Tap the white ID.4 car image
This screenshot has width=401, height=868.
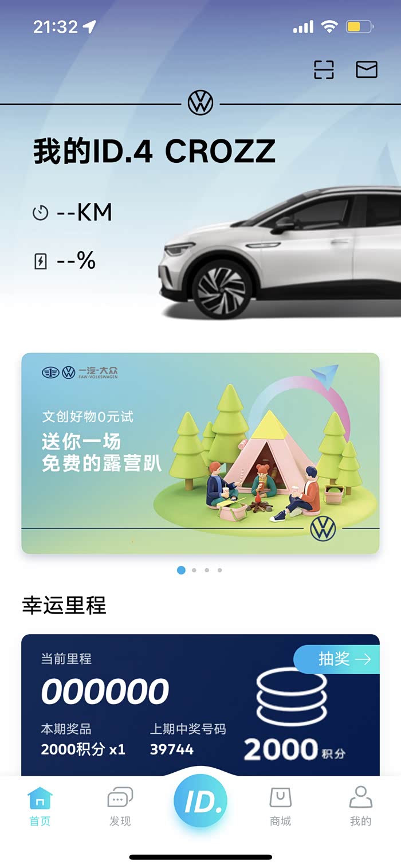point(280,252)
